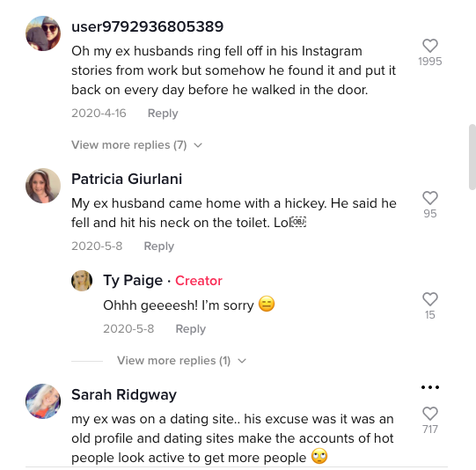The image size is (476, 470).
Task: Like Sarah Ridgway's dating site comment
Action: (x=430, y=414)
